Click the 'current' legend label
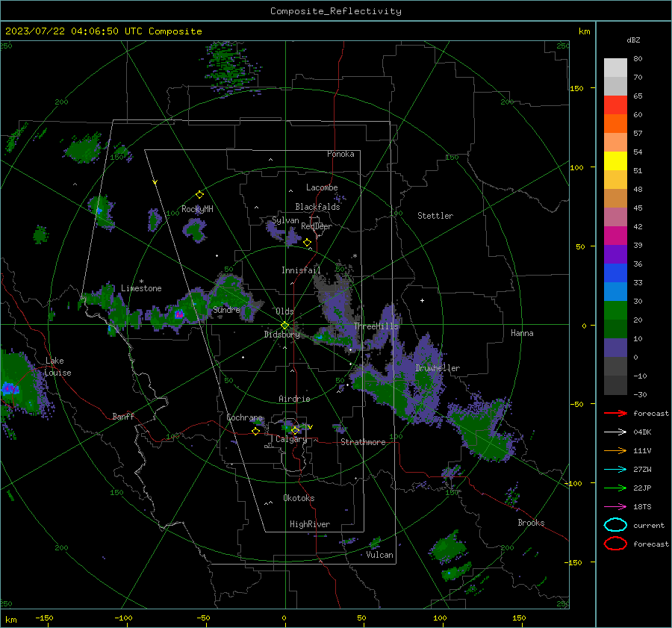This screenshot has height=628, width=672. tap(649, 526)
